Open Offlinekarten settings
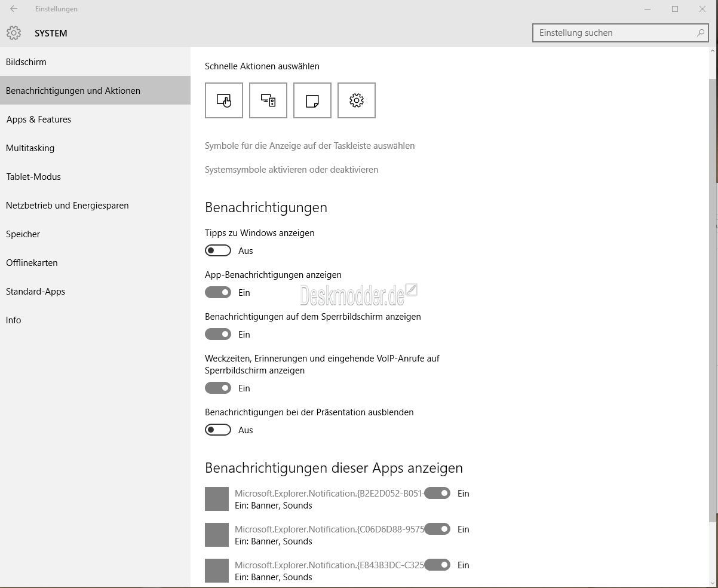Viewport: 718px width, 588px height. click(95, 262)
